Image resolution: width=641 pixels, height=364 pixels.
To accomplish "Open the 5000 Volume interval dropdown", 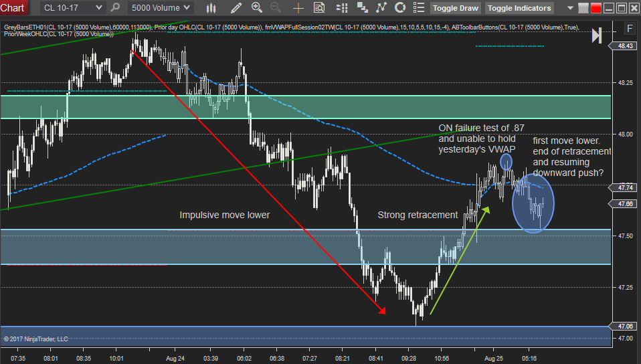I will 161,8.
